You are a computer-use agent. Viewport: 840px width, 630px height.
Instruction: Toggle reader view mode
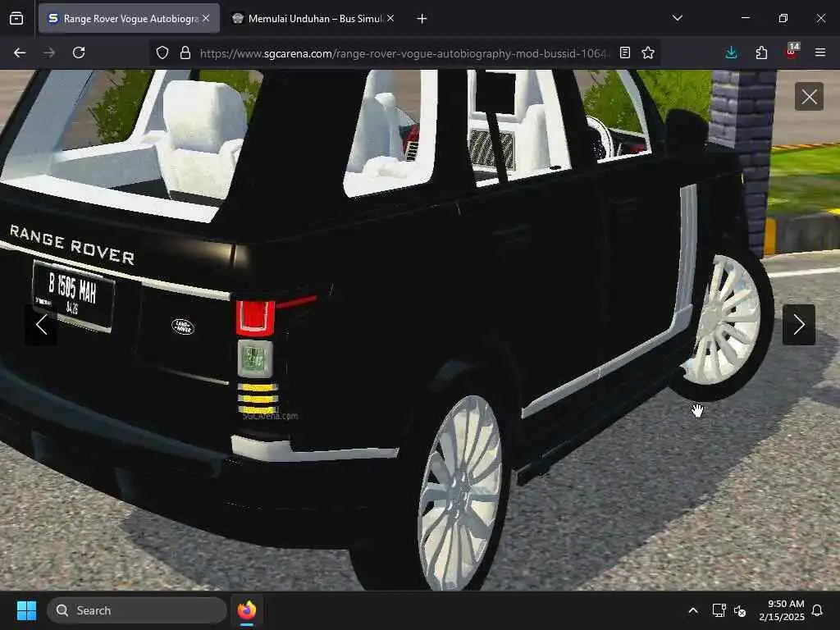624,52
